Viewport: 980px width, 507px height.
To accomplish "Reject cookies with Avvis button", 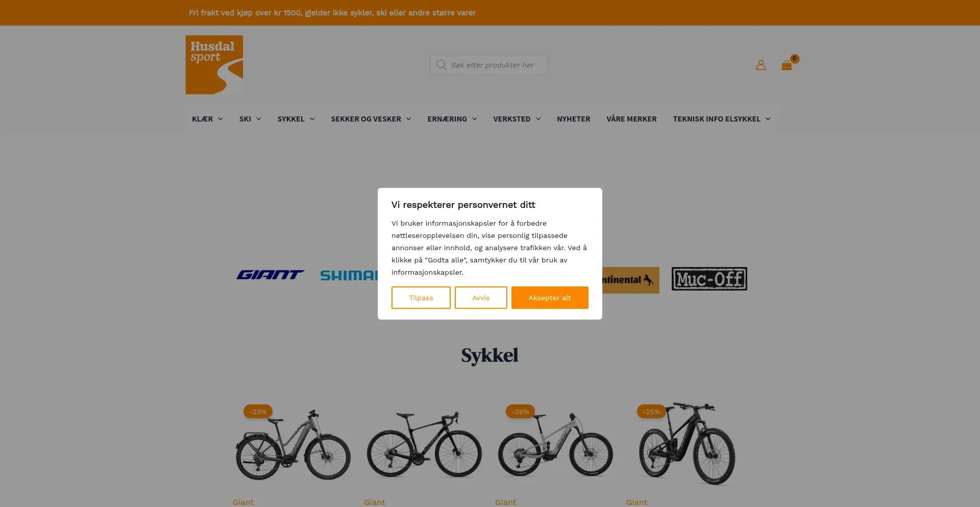I will [x=481, y=298].
